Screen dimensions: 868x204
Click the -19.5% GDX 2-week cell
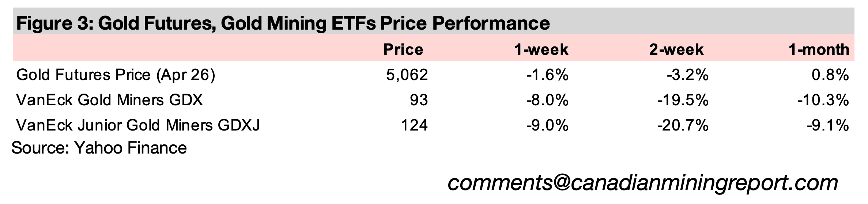pos(683,100)
